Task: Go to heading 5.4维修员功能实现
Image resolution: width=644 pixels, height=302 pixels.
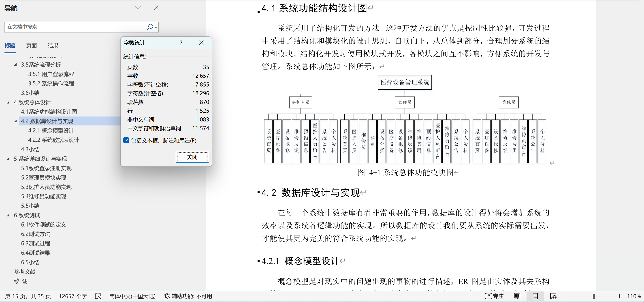Action: (x=44, y=196)
